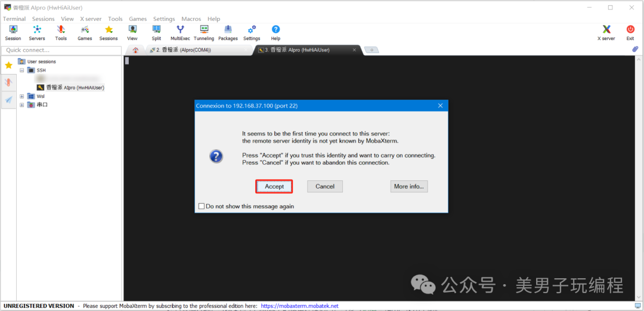Expand the Wsl folder in session tree
This screenshot has height=311, width=644.
pyautogui.click(x=22, y=96)
